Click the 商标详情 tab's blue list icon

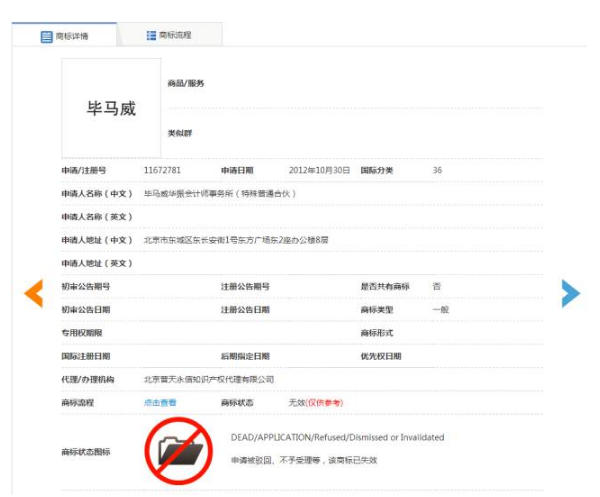pos(47,37)
